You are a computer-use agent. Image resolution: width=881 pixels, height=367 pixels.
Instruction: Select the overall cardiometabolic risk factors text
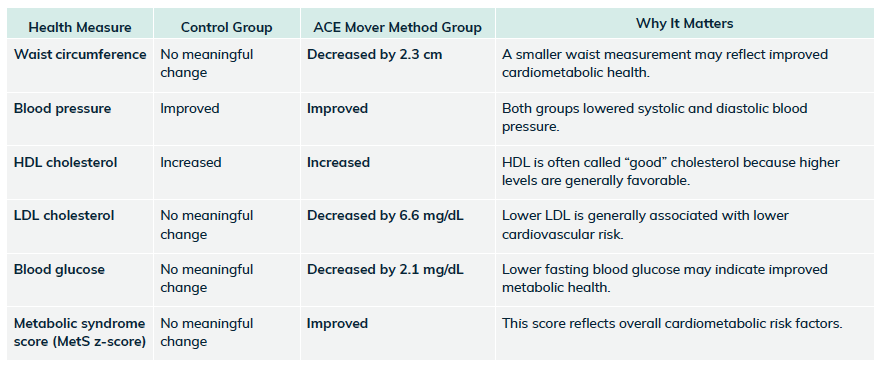[673, 324]
